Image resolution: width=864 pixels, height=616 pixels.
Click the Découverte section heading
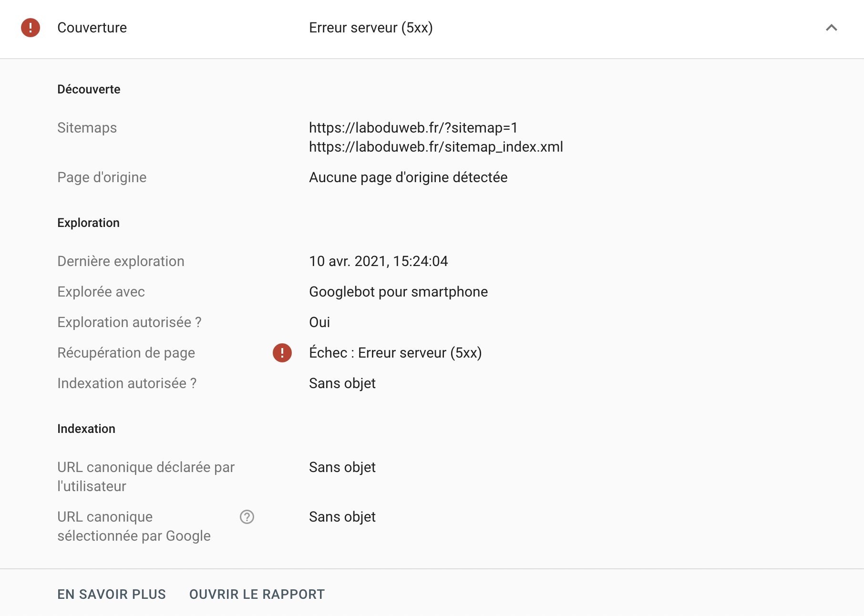tap(89, 89)
